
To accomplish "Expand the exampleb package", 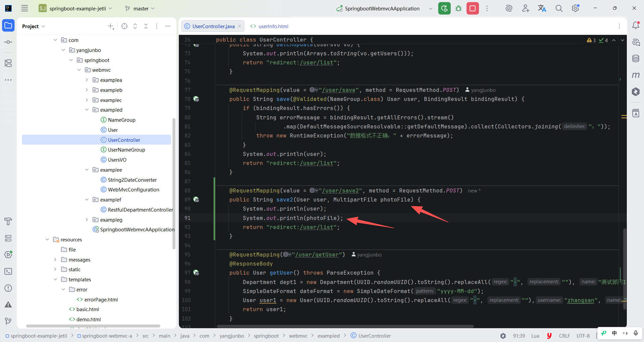I will [x=87, y=90].
